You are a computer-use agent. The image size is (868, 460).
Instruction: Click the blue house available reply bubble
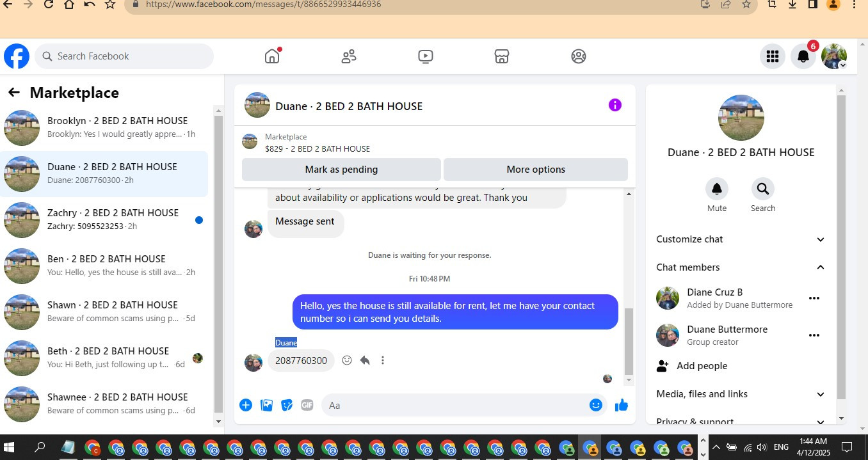pyautogui.click(x=455, y=312)
